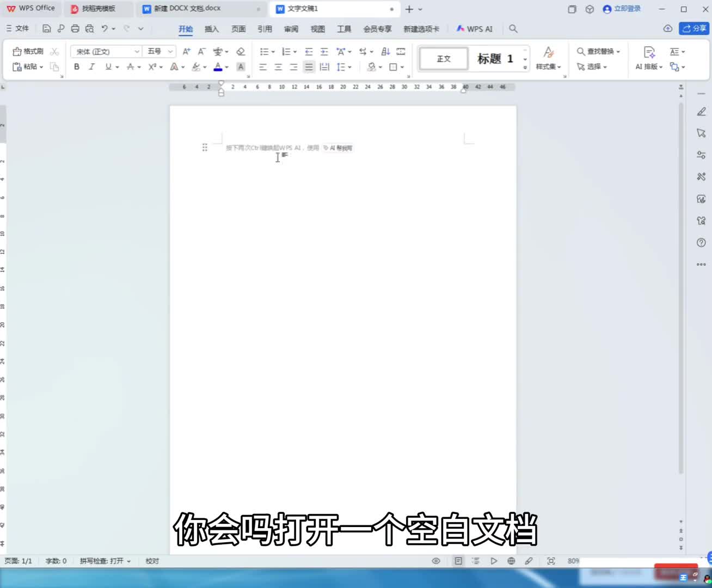Select the center align icon
The image size is (712, 588).
(278, 67)
